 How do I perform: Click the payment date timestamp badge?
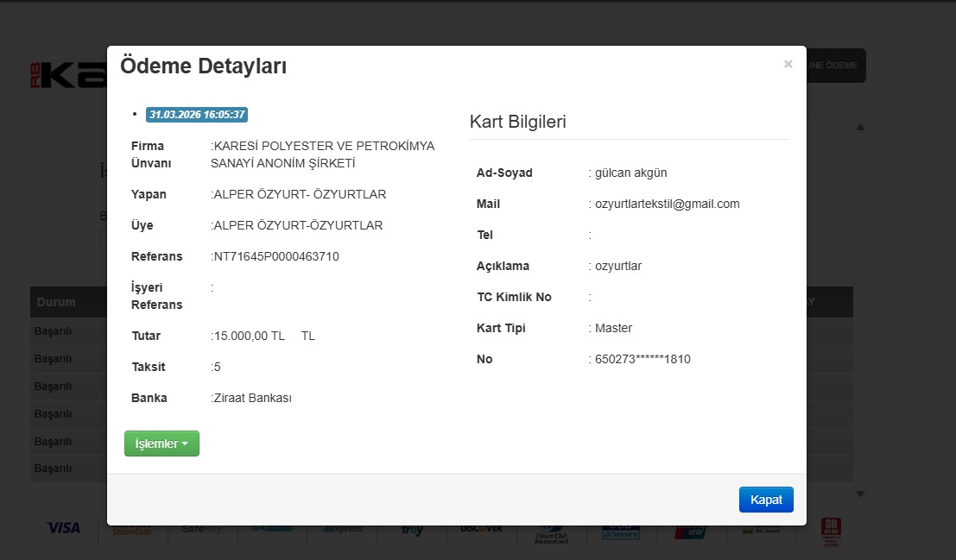point(197,114)
